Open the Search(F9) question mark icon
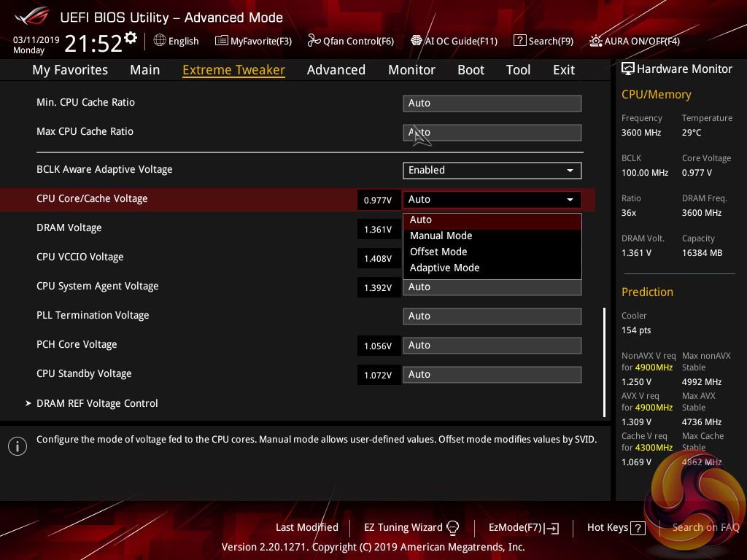The height and width of the screenshot is (560, 747). point(519,41)
